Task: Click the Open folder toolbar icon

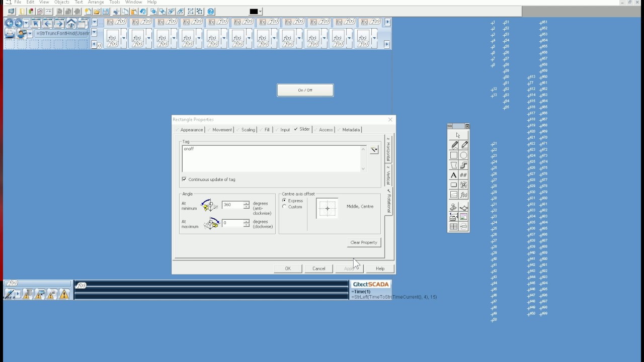Action: [97, 11]
